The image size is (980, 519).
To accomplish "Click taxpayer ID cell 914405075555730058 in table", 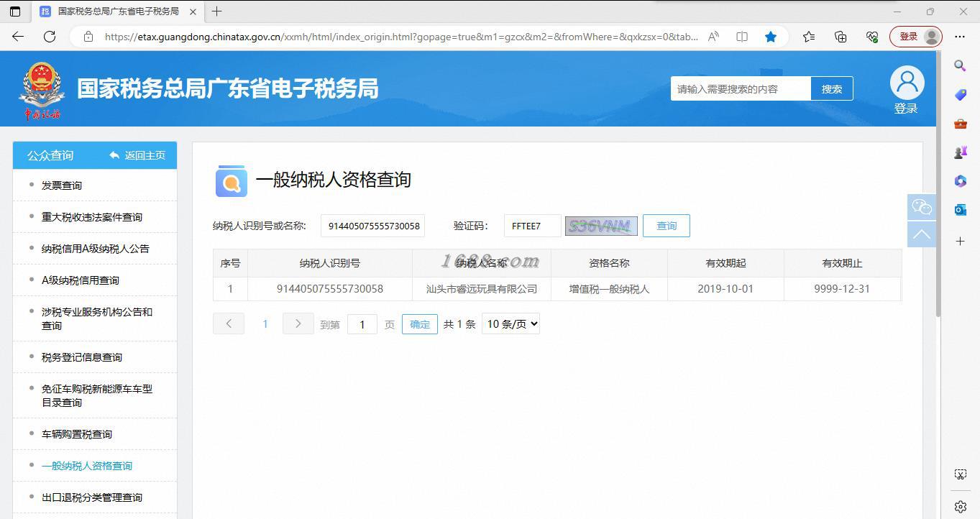I will pos(330,289).
